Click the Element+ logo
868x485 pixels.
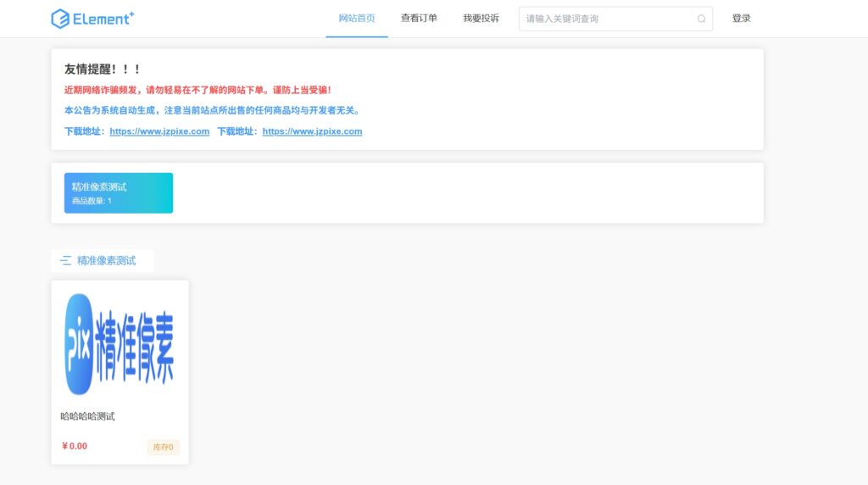[x=92, y=19]
